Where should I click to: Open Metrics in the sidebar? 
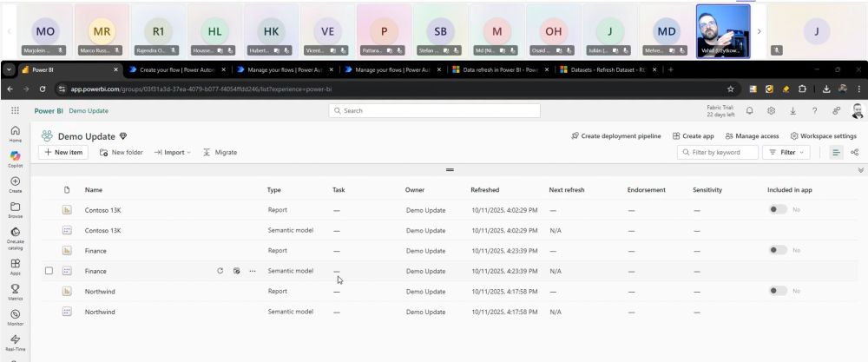[15, 292]
